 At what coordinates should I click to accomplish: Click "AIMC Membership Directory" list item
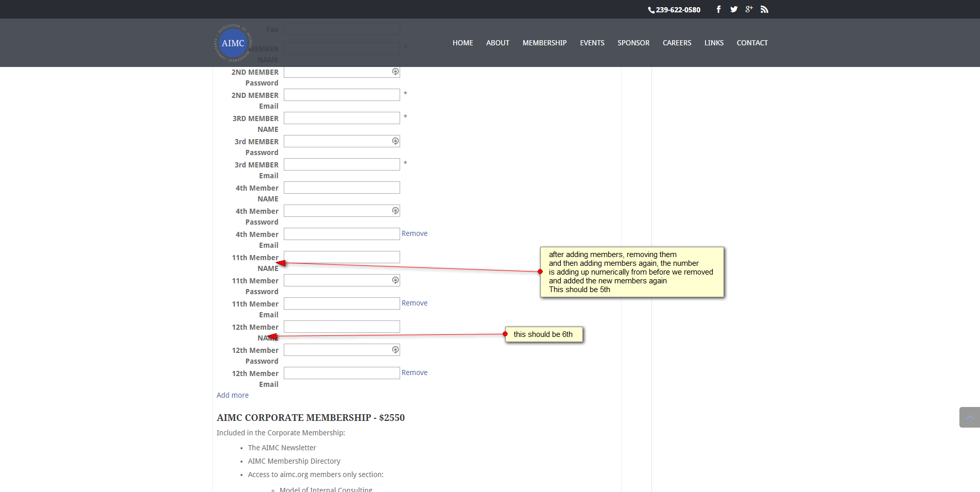294,461
